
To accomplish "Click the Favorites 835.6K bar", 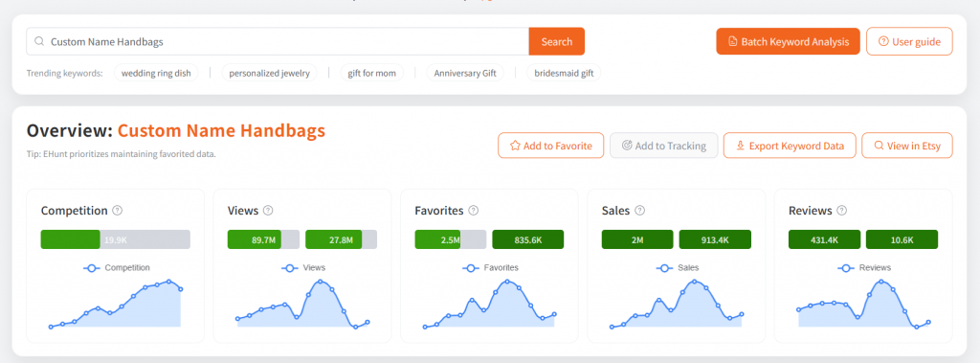I will tap(528, 239).
